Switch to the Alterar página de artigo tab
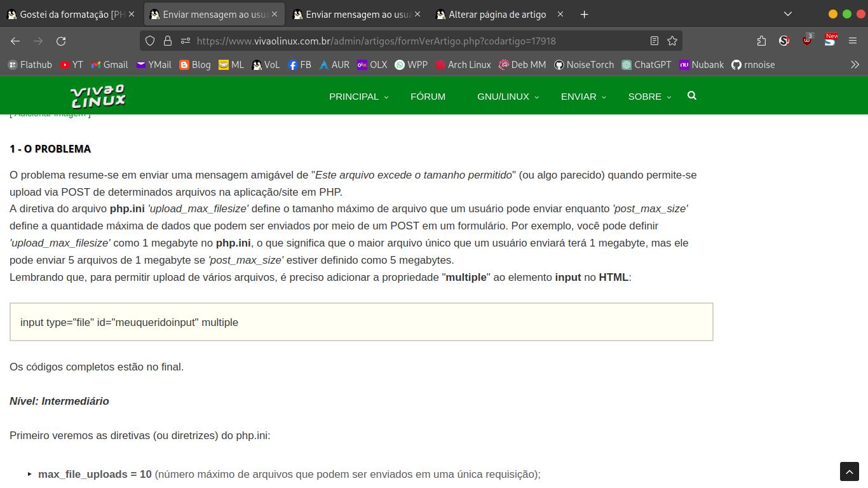868x488 pixels. click(x=496, y=14)
